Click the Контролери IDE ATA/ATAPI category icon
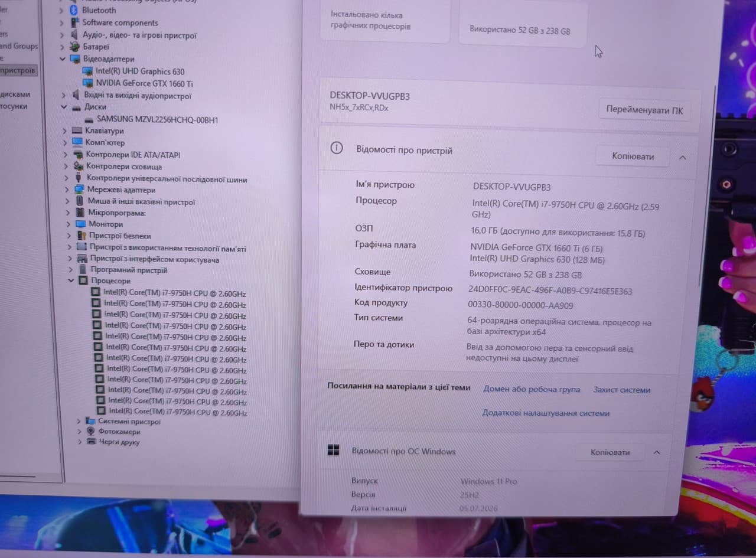Viewport: 756px width, 558px height. tap(77, 155)
